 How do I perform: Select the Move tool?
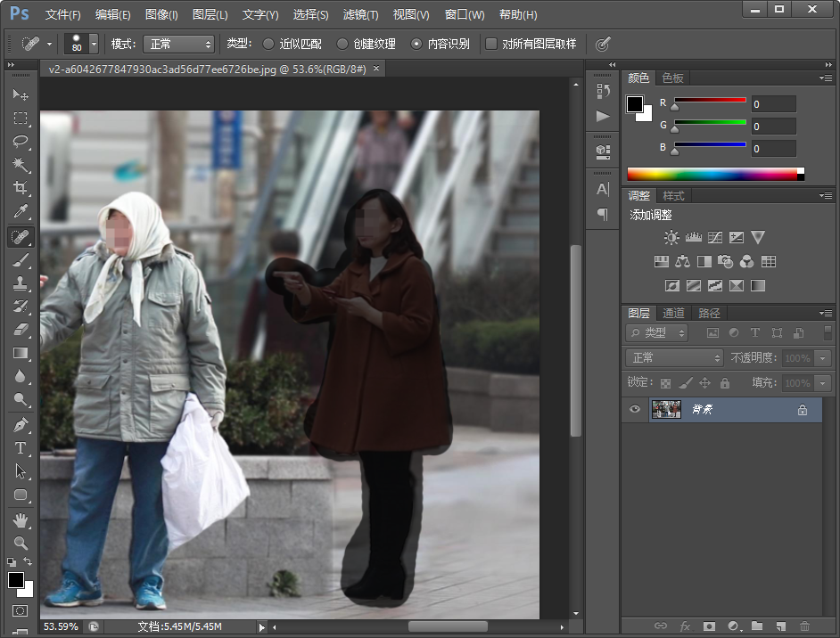tap(21, 94)
